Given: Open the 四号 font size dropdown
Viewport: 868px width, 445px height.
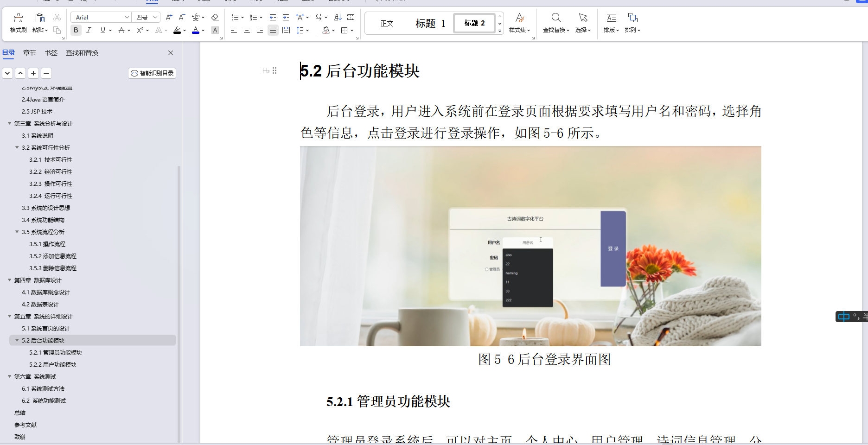Looking at the screenshot, I should tap(155, 17).
